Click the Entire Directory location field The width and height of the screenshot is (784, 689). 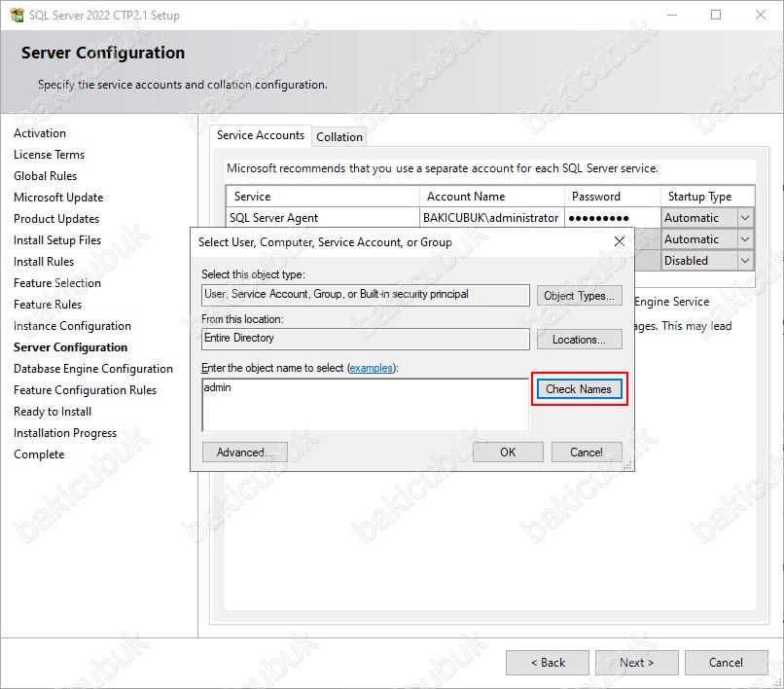tap(366, 339)
